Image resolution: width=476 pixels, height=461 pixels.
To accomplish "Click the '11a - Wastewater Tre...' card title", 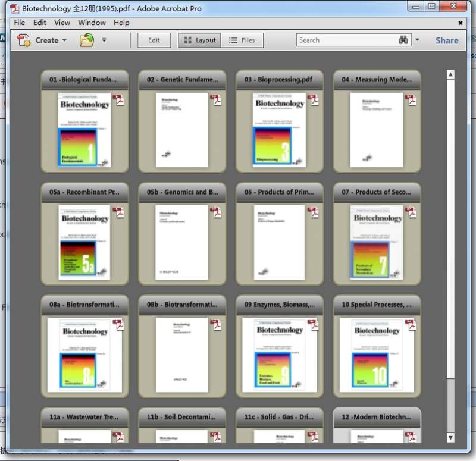I will pos(84,417).
